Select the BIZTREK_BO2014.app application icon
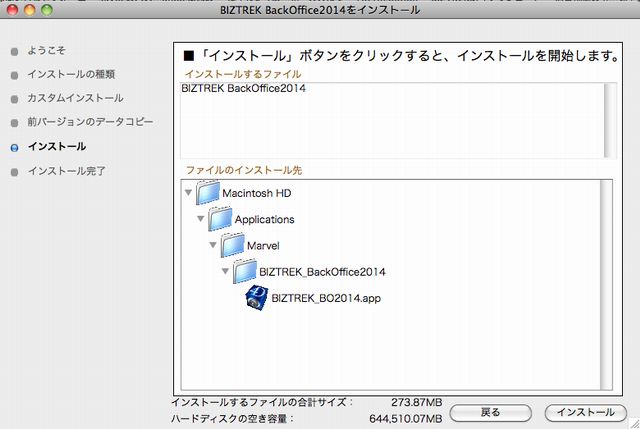The width and height of the screenshot is (640, 429). coord(257,297)
